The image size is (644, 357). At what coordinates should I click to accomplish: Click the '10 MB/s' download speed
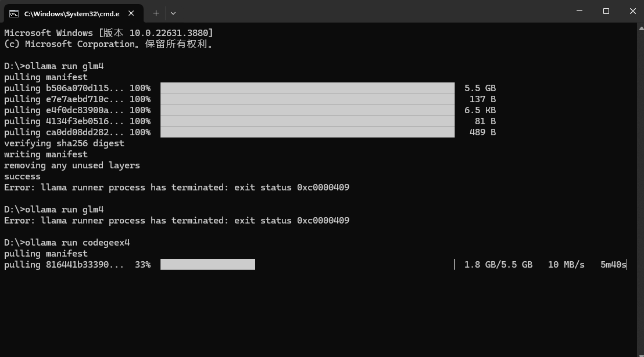(566, 265)
